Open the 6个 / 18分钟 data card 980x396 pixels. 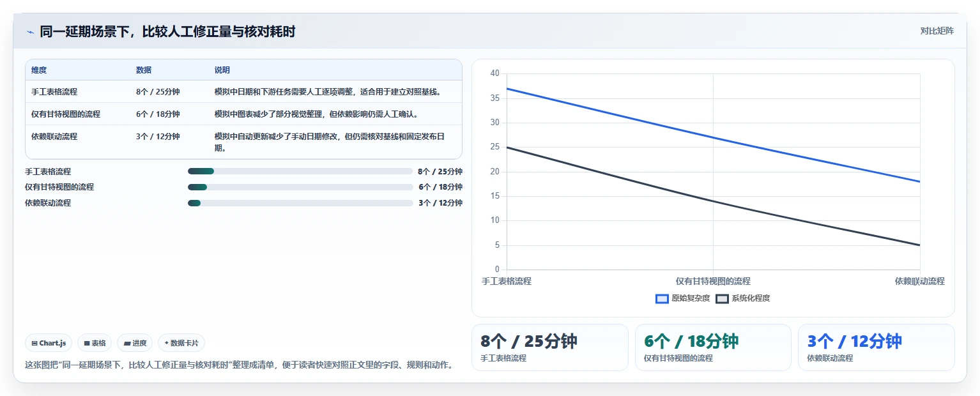tap(713, 347)
